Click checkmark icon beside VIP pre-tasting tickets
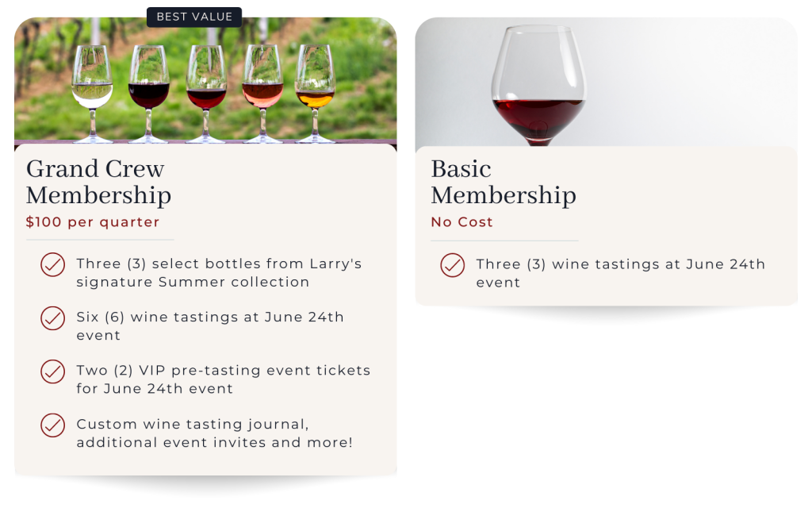 point(53,371)
